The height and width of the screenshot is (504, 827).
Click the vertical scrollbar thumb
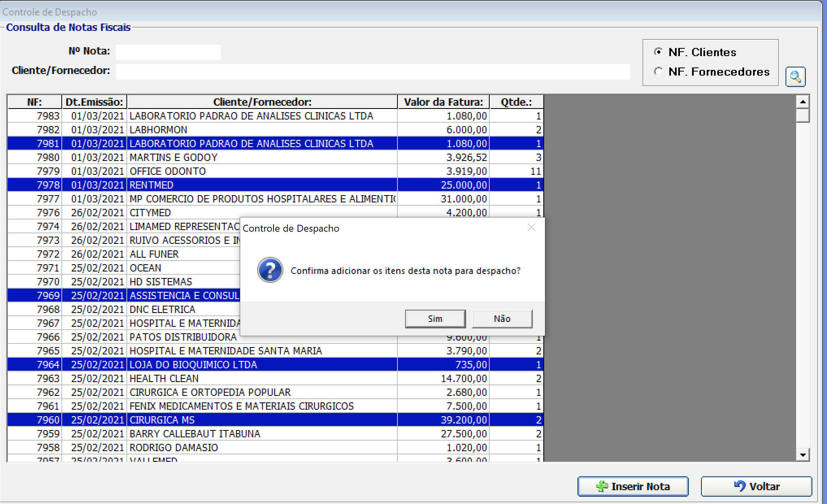(x=803, y=115)
